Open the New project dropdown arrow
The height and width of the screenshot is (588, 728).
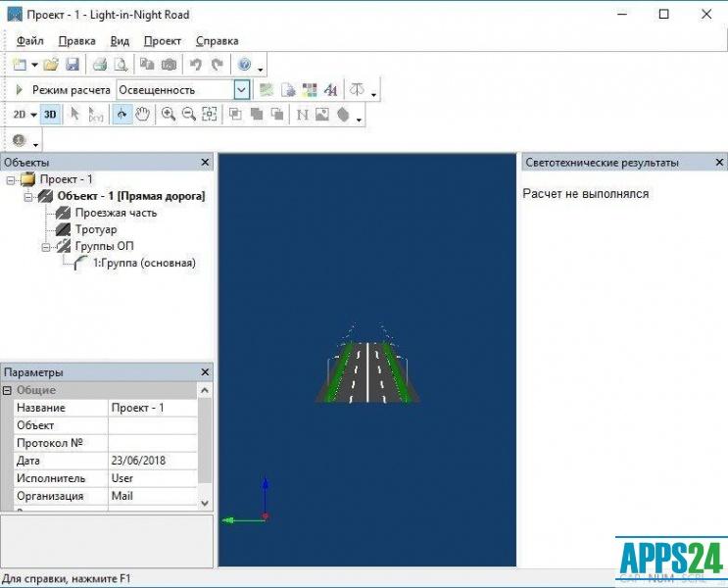tap(34, 65)
